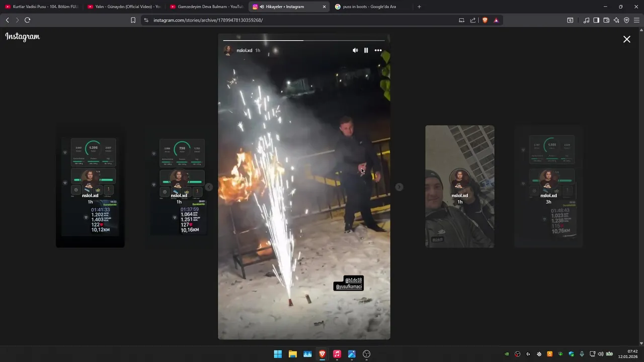644x362 pixels.
Task: Open story thumbnail showing 10,16KM
Action: (179, 187)
